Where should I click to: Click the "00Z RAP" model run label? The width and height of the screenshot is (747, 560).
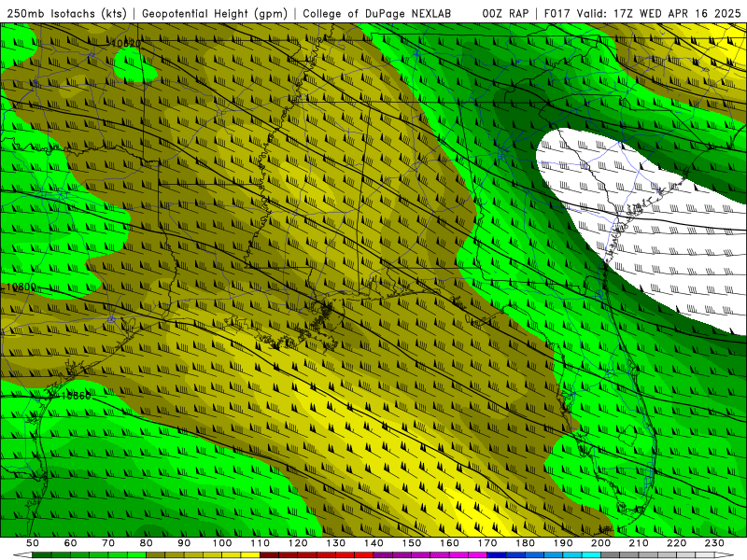(505, 14)
